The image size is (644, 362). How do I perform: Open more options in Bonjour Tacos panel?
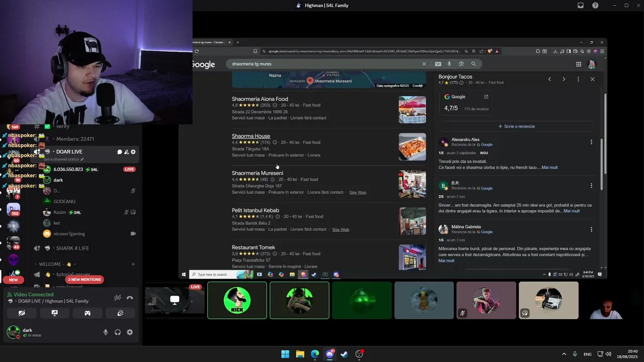click(578, 79)
